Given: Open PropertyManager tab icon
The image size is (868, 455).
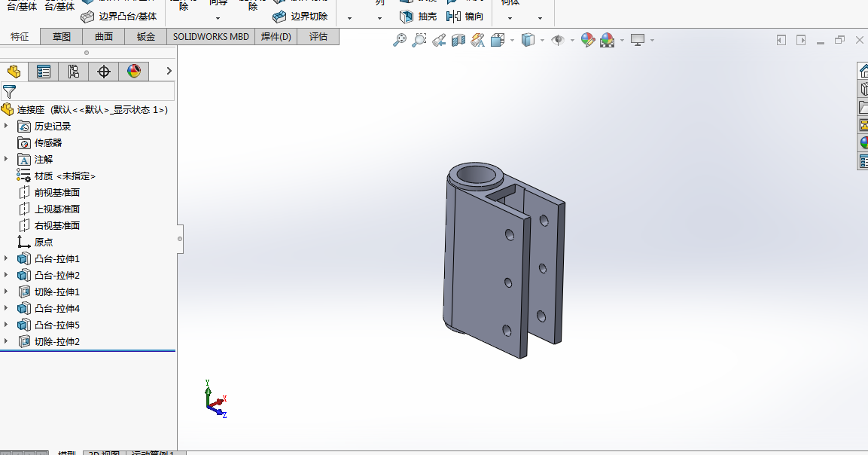Looking at the screenshot, I should coord(44,72).
